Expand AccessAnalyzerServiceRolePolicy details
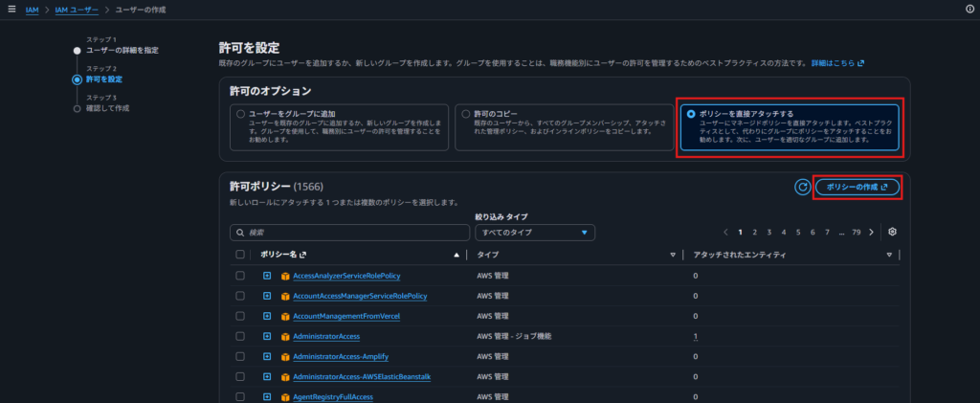The height and width of the screenshot is (403, 980). pos(267,276)
